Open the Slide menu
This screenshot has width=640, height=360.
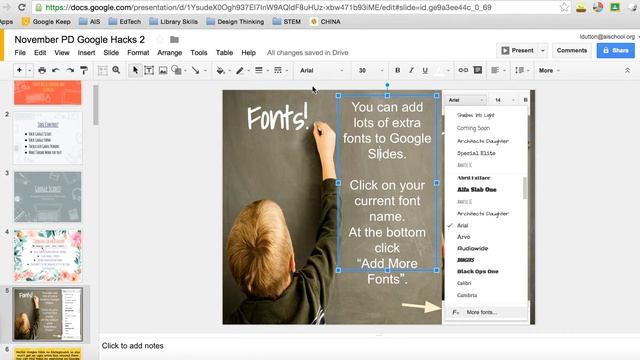111,53
